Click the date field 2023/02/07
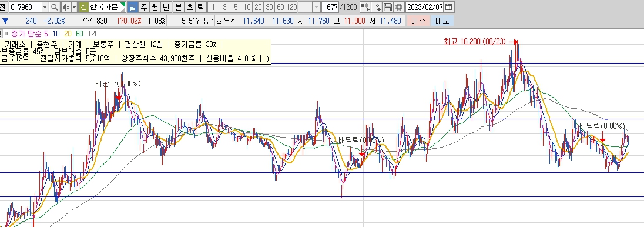The image size is (644, 227). 425,7
